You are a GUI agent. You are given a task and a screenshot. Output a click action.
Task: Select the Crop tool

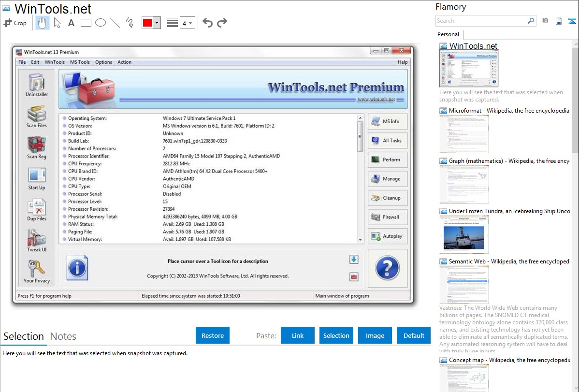(x=15, y=23)
